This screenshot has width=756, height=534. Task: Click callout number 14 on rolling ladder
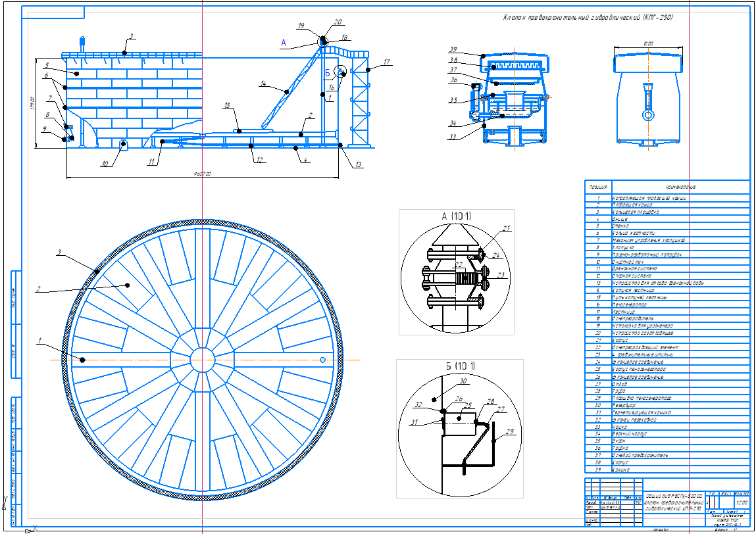coord(263,84)
